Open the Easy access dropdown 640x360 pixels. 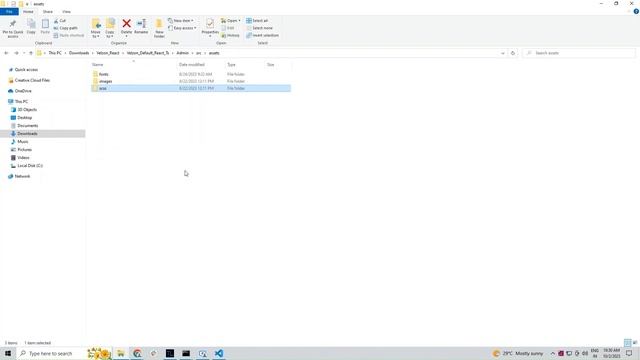182,28
